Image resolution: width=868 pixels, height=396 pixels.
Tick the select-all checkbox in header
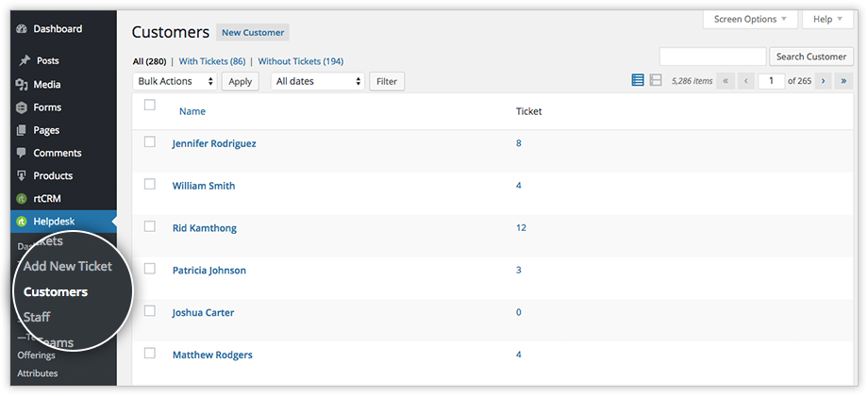149,105
